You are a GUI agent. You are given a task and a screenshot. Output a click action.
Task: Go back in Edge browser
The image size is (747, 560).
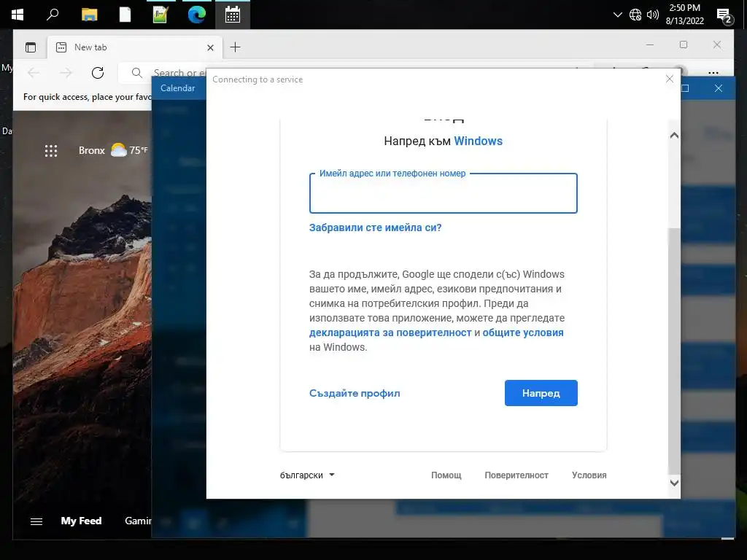pos(34,73)
